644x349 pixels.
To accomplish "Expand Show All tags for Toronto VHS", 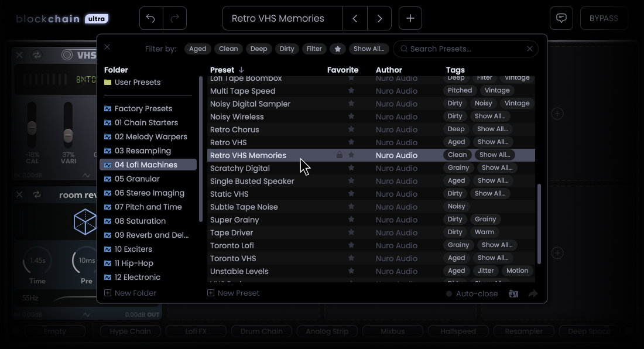I will (x=493, y=258).
